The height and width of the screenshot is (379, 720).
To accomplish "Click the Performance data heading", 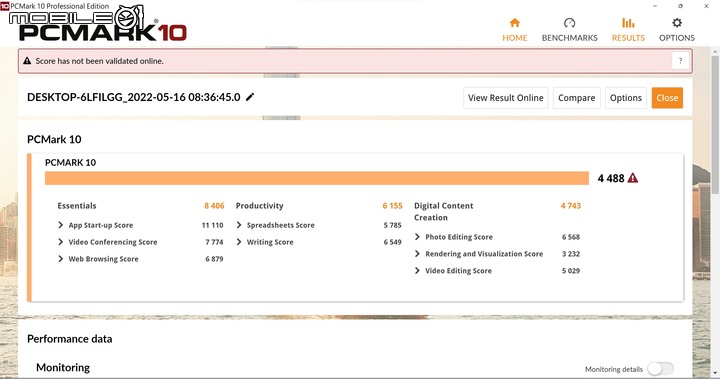I will coord(69,339).
